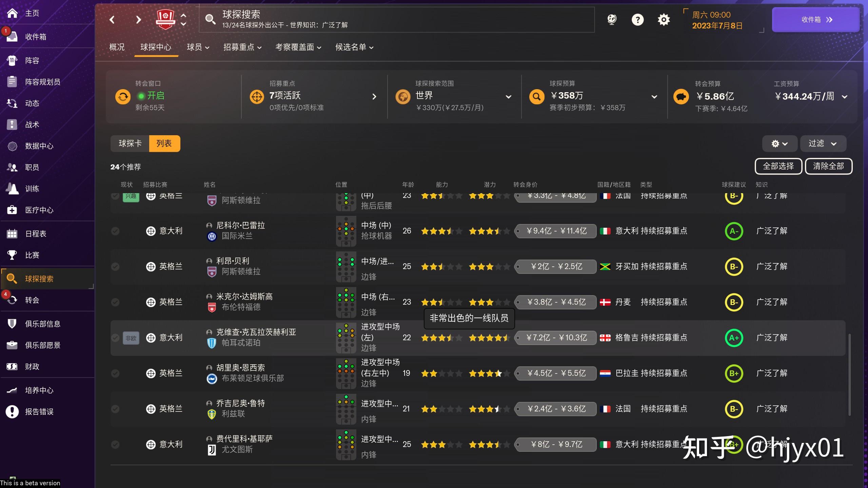The height and width of the screenshot is (488, 868).
Task: Select checkbox for 尼科尔·巴雷拉 row
Action: pyautogui.click(x=115, y=231)
